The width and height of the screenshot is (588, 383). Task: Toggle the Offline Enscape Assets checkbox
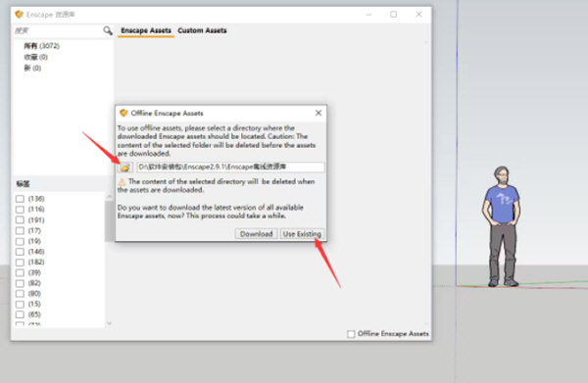(x=351, y=333)
